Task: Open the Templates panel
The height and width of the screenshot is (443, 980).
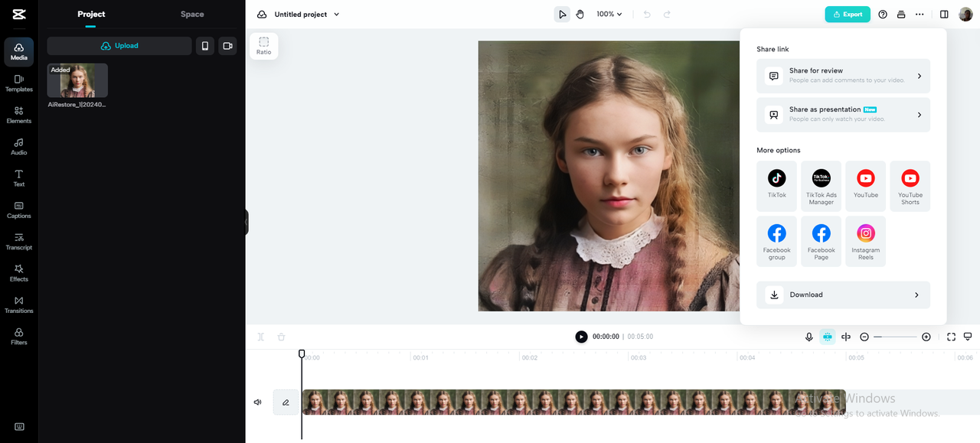Action: (19, 83)
